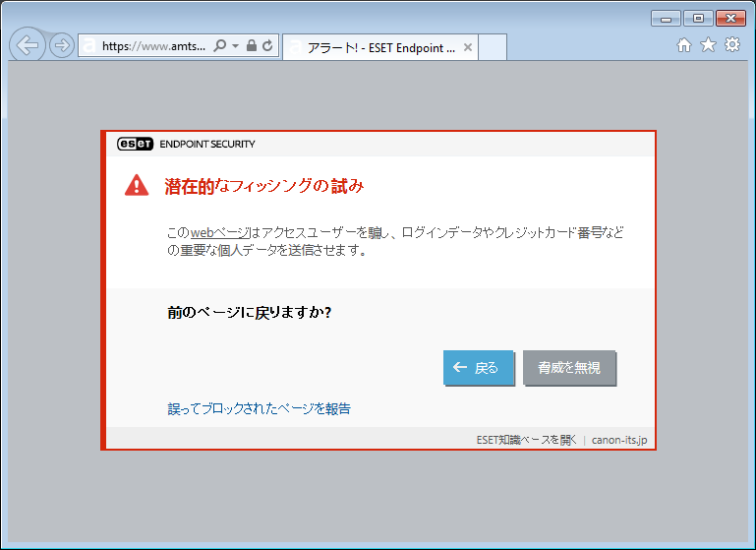
Task: Minimize the browser window
Action: [666, 19]
